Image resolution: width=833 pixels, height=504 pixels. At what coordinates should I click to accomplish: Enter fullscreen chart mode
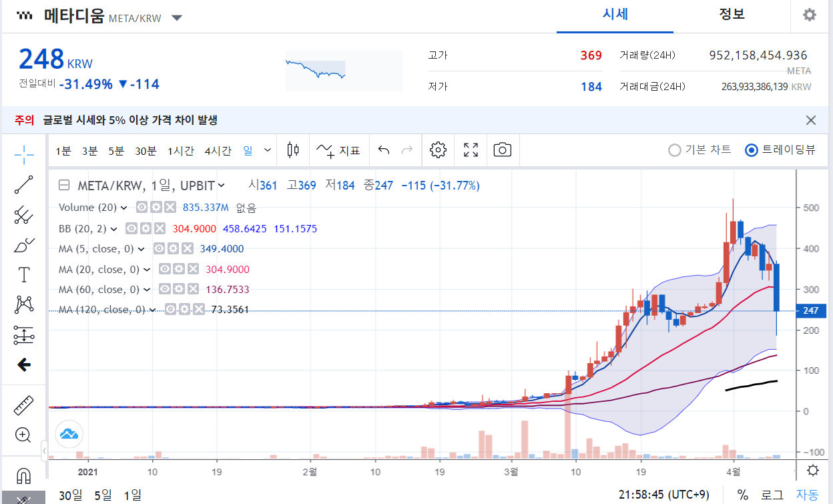click(471, 150)
